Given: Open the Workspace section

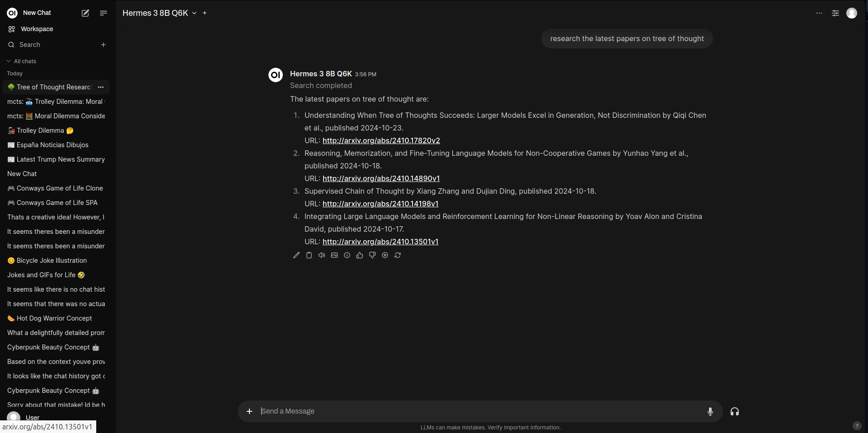Looking at the screenshot, I should tap(36, 29).
